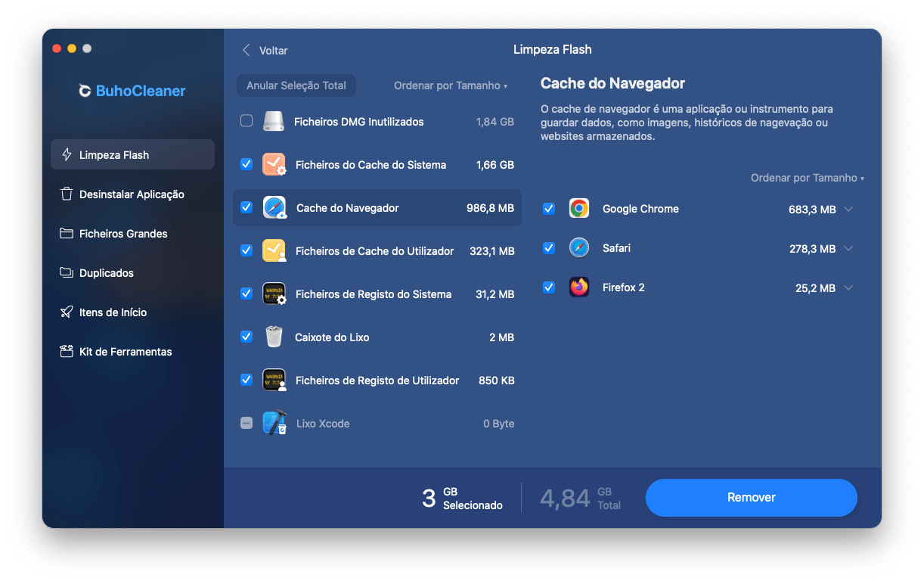Click the 25,2 MB Firefox size
Image resolution: width=924 pixels, height=584 pixels.
(x=815, y=288)
